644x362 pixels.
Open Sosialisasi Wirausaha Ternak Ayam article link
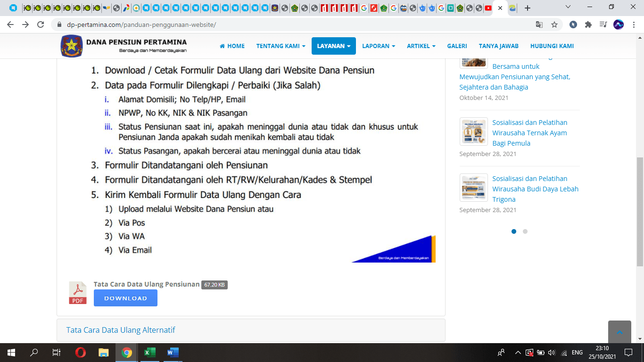click(x=529, y=133)
